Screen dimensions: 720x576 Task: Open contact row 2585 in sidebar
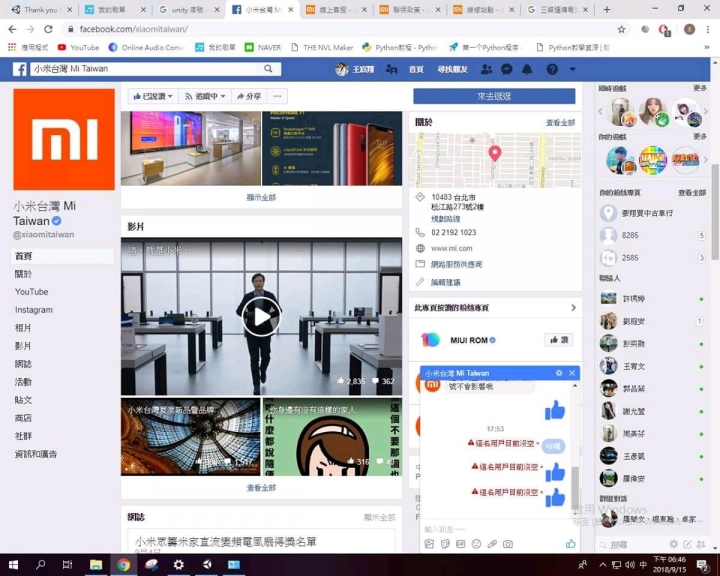(x=652, y=258)
